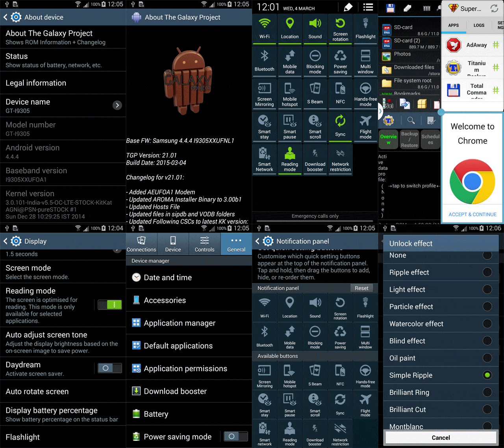Open the list view icon beside the pencil
Viewport: 504px width, 448px height.
368,7
